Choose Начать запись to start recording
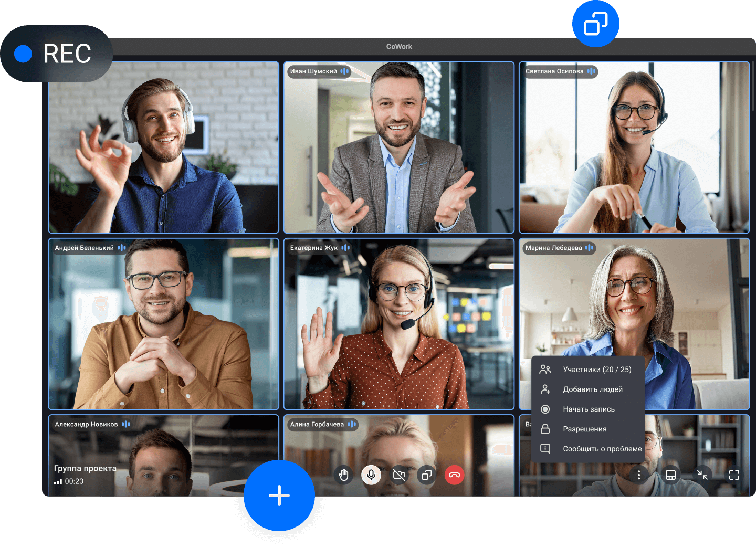The height and width of the screenshot is (548, 756). (x=589, y=409)
